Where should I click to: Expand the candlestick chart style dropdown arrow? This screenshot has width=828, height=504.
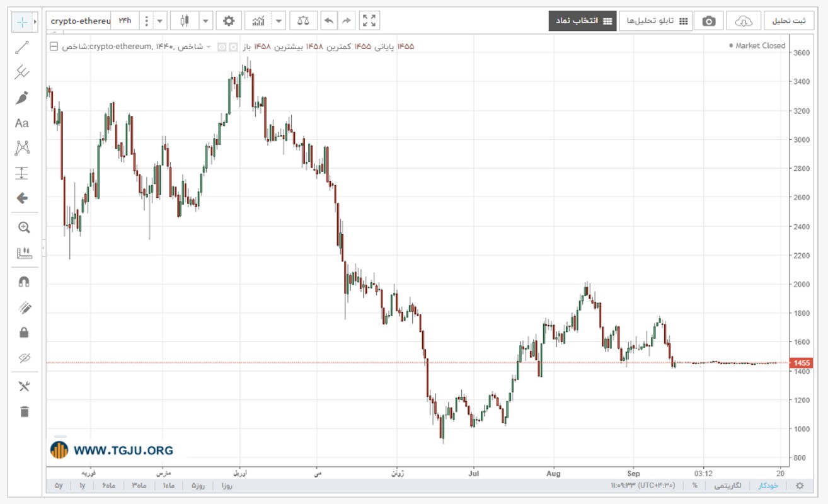(x=206, y=21)
